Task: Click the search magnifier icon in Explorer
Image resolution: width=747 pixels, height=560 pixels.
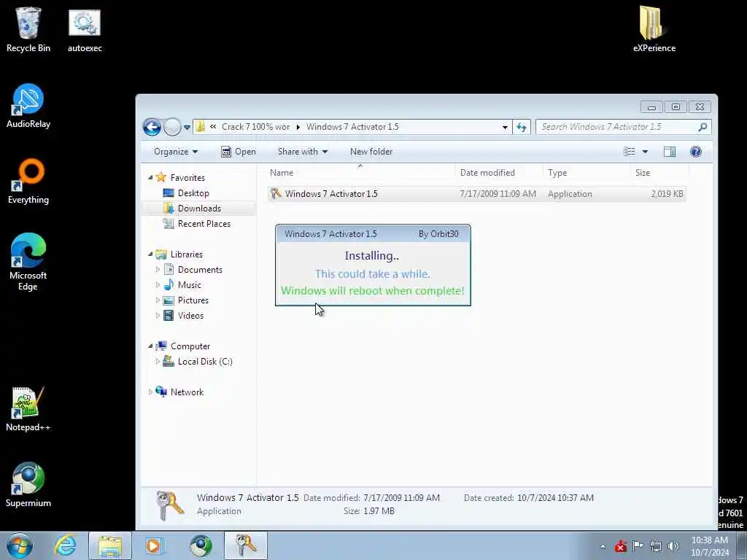Action: point(703,127)
